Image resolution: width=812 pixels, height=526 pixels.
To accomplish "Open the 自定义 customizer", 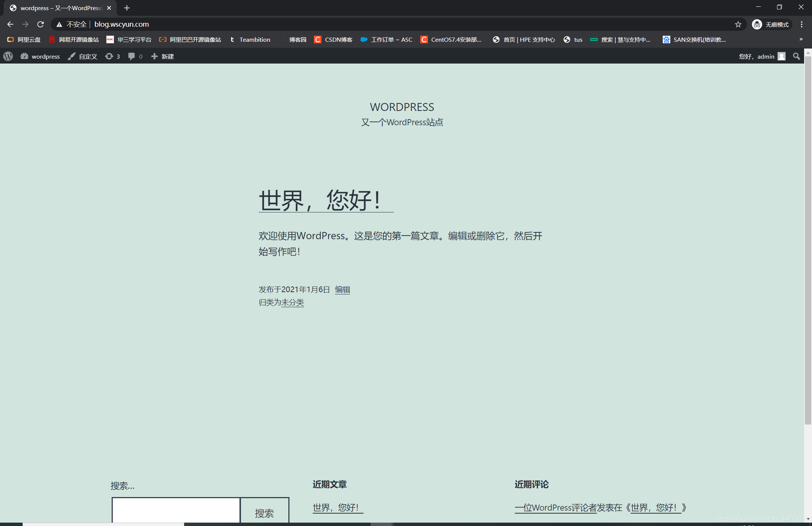I will coord(82,56).
